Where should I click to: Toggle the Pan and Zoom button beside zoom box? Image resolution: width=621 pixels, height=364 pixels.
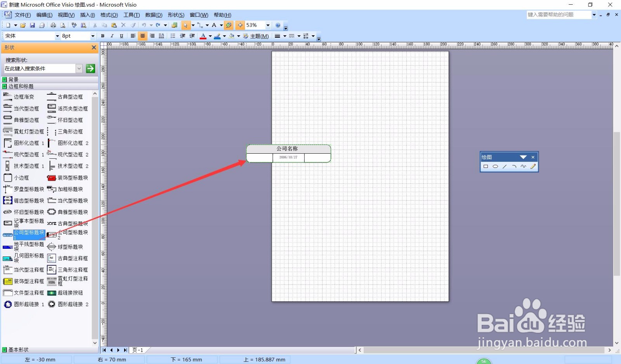[x=240, y=25]
